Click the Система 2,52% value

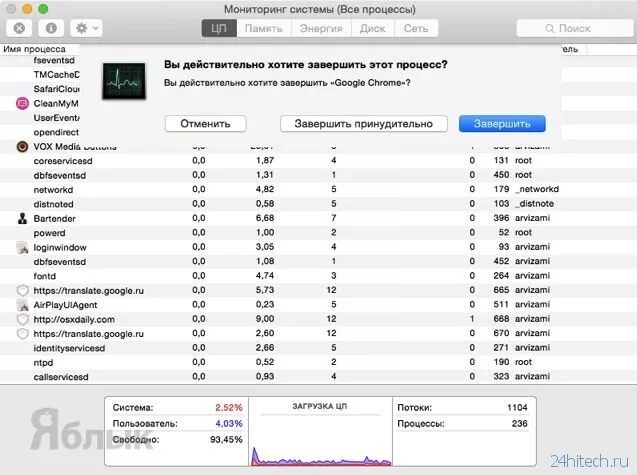click(x=229, y=408)
